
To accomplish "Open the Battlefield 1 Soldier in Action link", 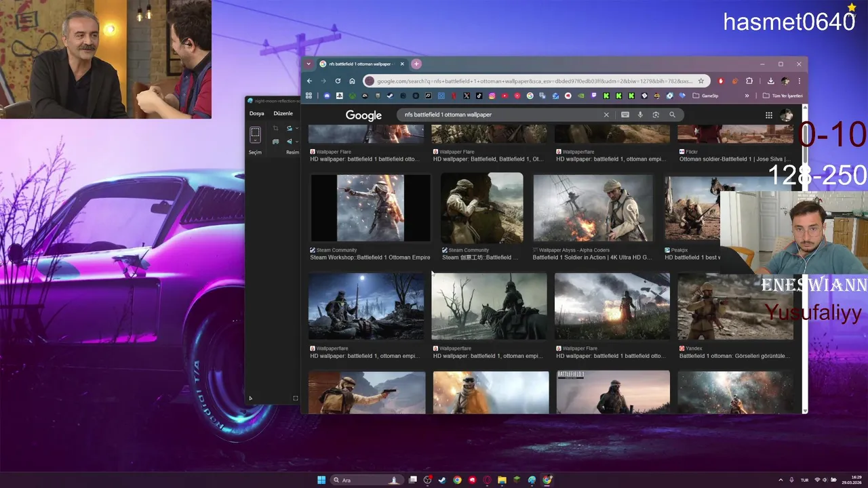I will coord(592,258).
